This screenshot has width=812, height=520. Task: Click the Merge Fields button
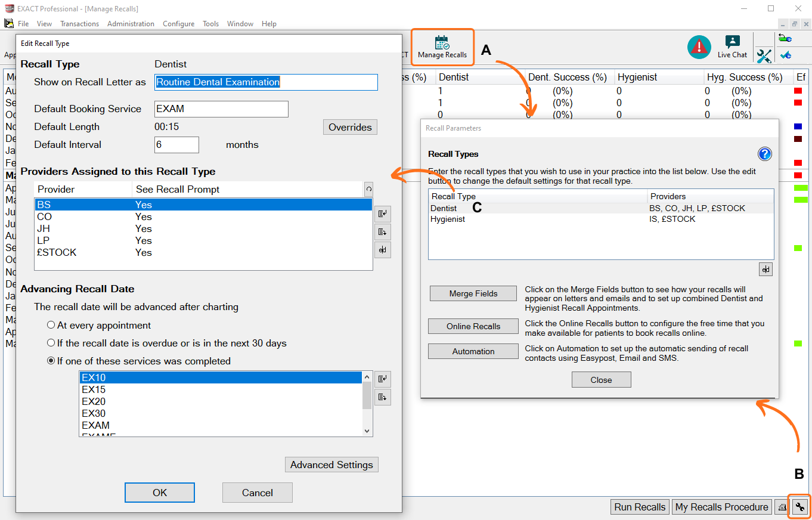point(473,293)
